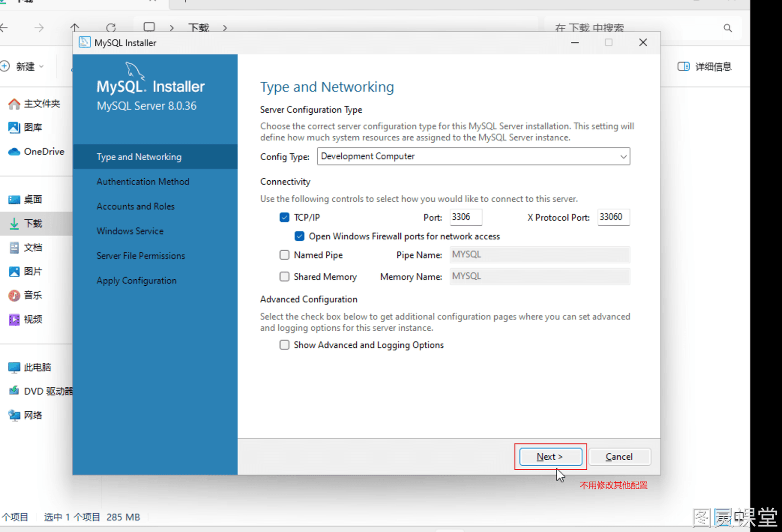Click the "Connectivity" section heading
782x532 pixels.
[285, 182]
